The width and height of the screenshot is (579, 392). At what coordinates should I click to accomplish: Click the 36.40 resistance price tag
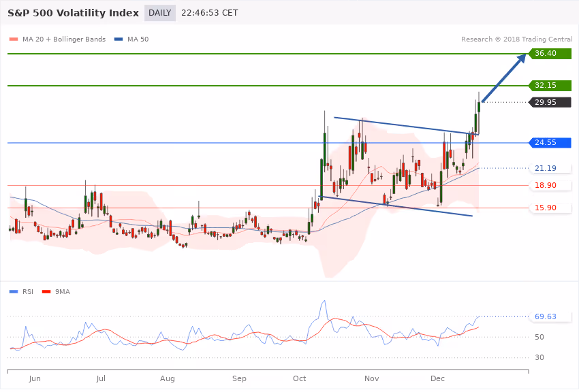550,54
